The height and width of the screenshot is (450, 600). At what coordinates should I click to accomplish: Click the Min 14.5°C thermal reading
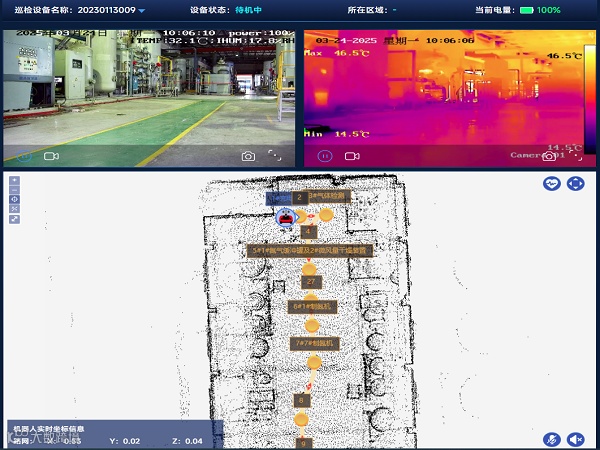tap(337, 134)
